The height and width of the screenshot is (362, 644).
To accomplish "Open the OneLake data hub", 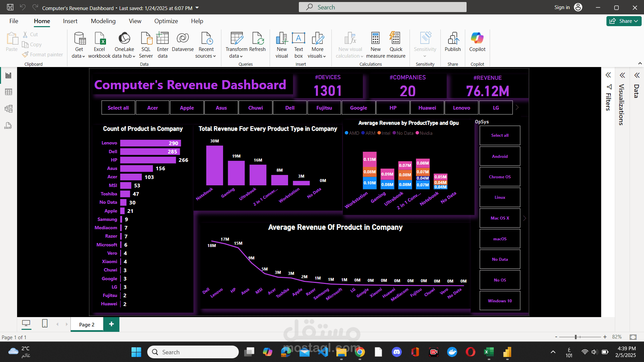I will pyautogui.click(x=124, y=45).
